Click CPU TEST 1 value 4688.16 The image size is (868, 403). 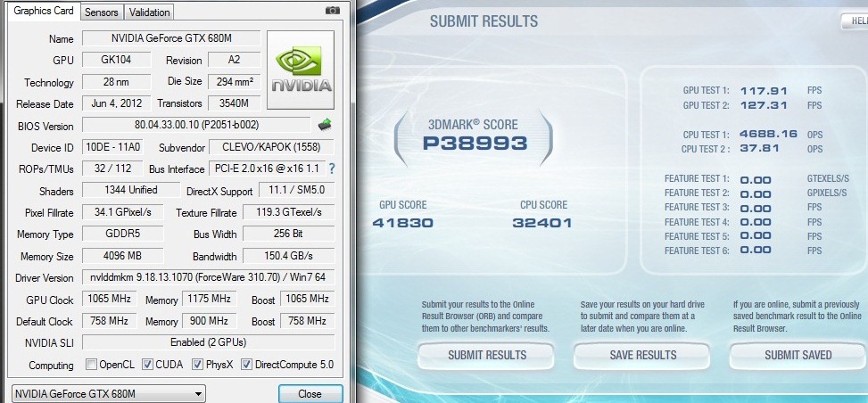pyautogui.click(x=768, y=134)
